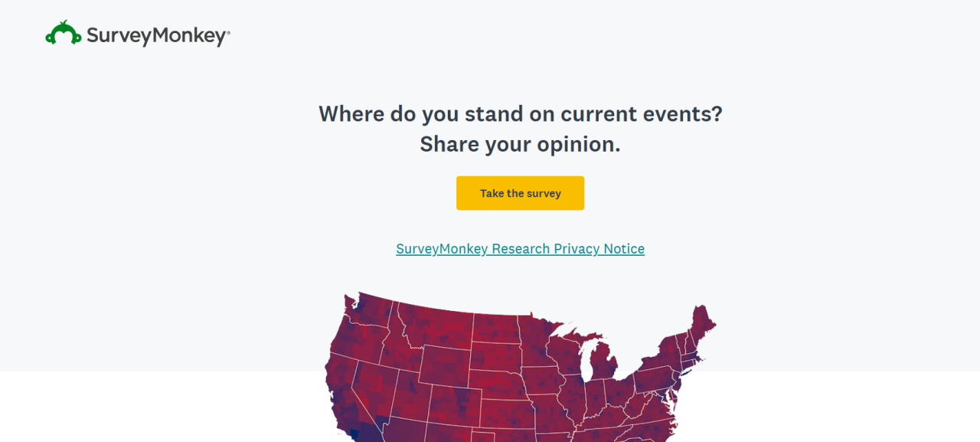
Task: Click Lake Michigan on the map
Action: (586, 360)
